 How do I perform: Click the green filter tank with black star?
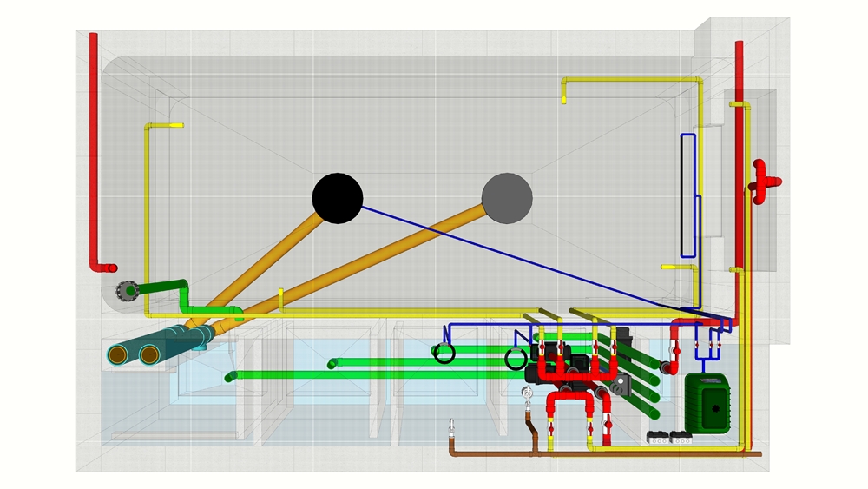[x=707, y=403]
